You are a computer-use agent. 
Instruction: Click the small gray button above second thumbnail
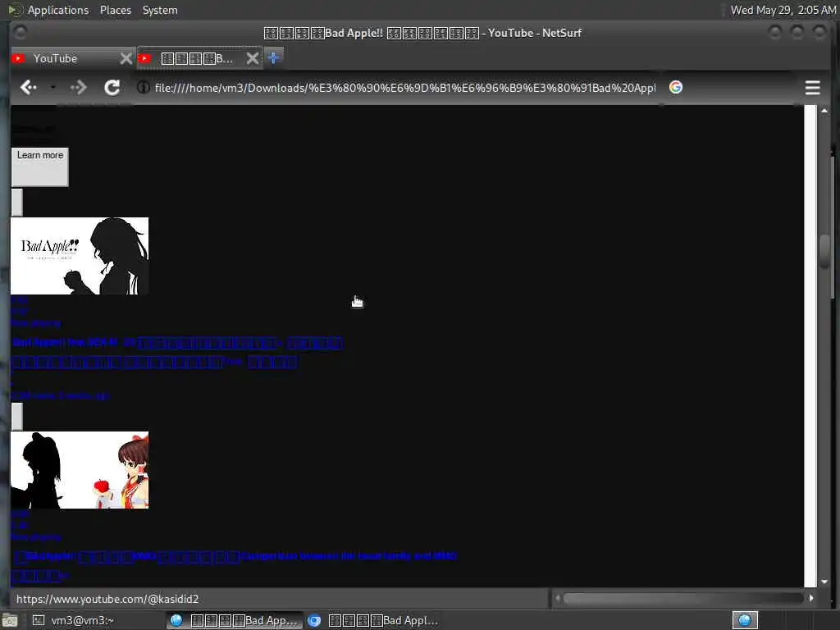[17, 416]
